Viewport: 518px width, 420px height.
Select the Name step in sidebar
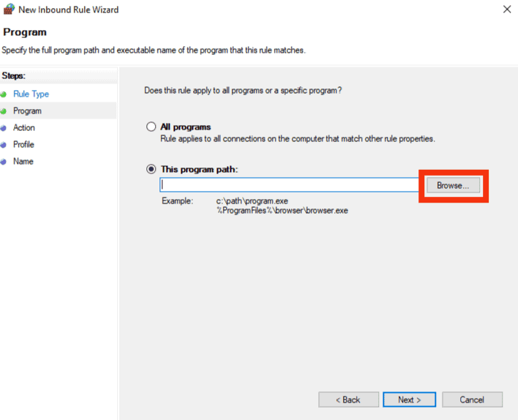23,161
